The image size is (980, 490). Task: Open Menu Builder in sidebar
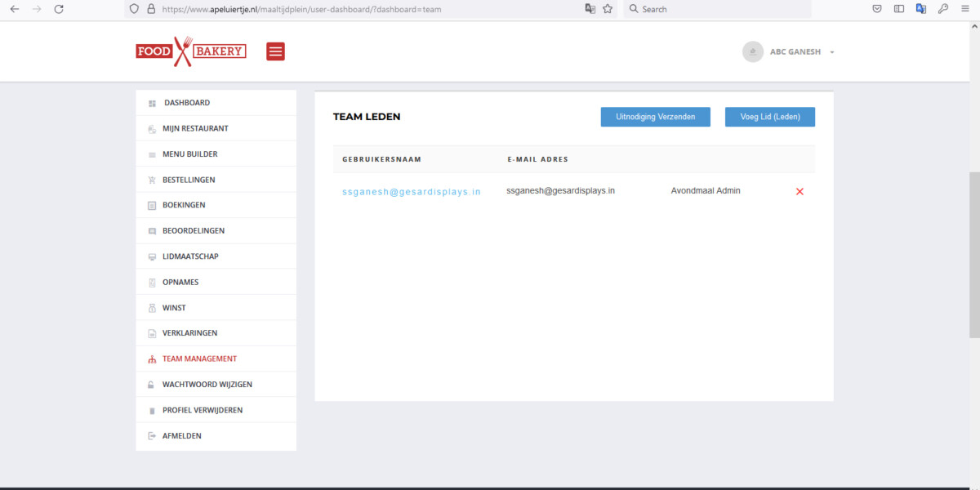[189, 154]
